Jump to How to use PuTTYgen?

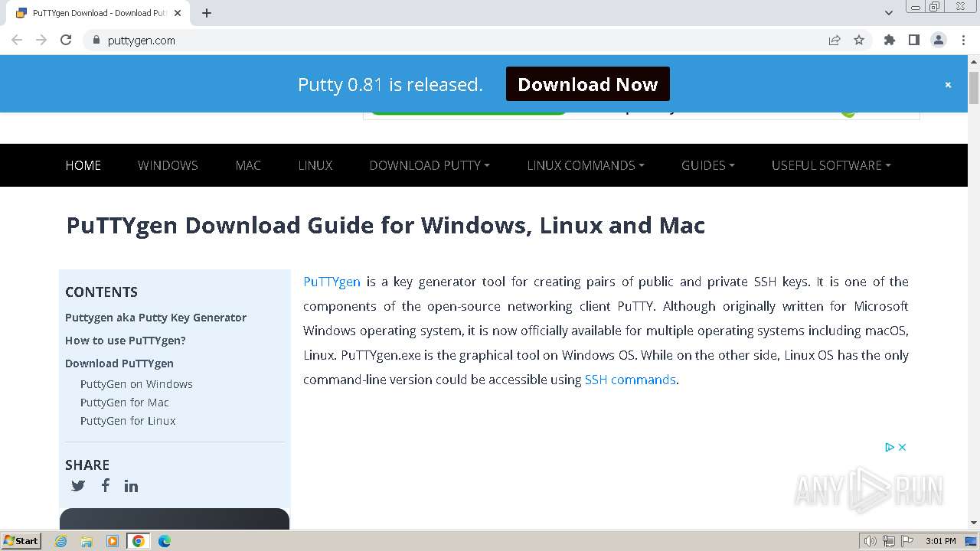click(x=126, y=341)
